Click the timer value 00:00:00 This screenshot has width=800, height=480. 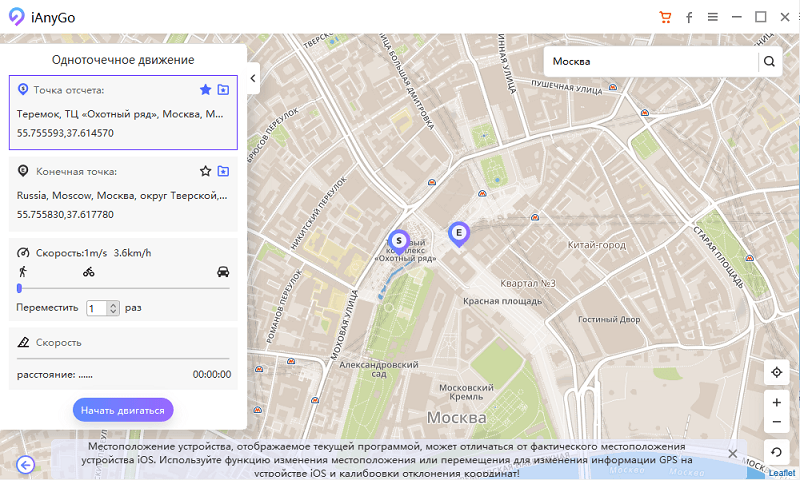[212, 374]
